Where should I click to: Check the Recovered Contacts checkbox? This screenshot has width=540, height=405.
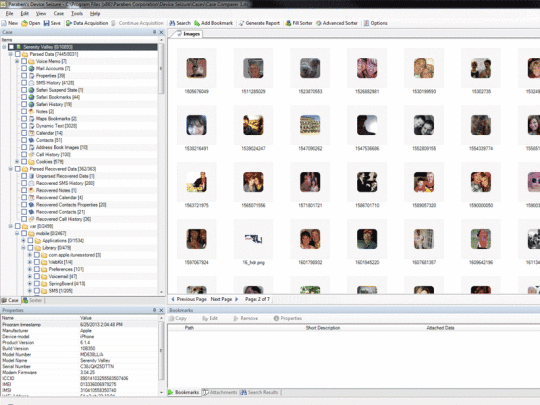click(x=24, y=212)
